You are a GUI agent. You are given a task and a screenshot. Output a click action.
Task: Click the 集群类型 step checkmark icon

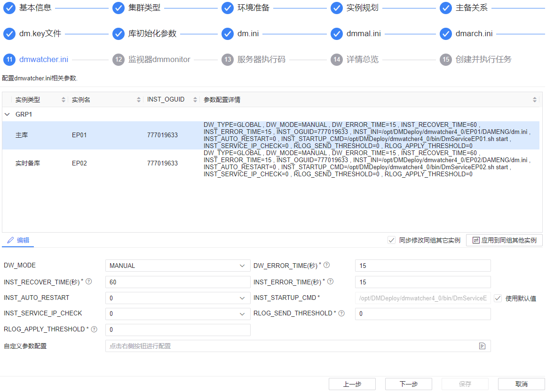[x=119, y=8]
